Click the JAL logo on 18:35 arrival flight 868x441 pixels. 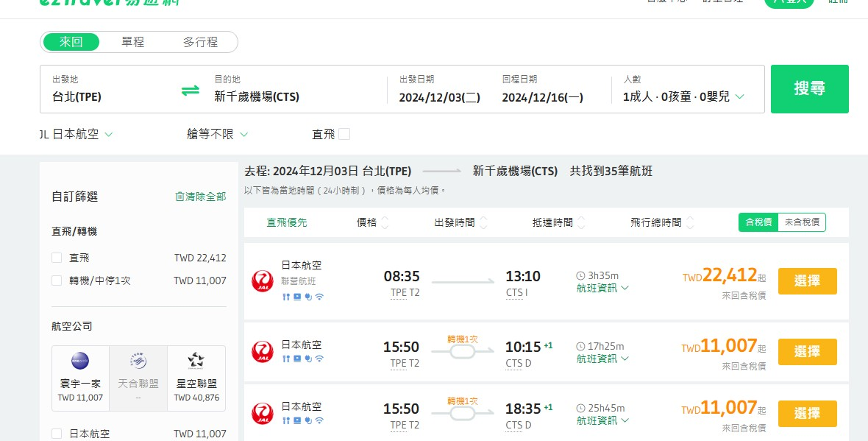[263, 414]
